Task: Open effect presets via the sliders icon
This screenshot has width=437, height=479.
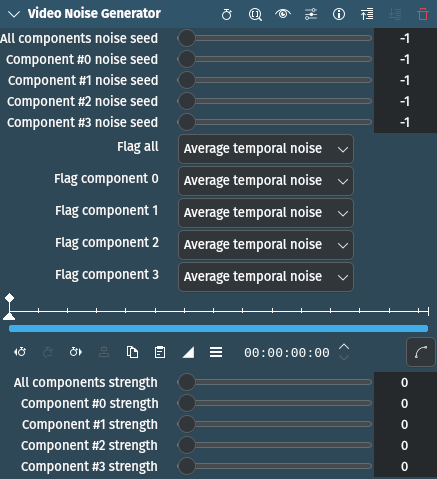Action: 311,14
